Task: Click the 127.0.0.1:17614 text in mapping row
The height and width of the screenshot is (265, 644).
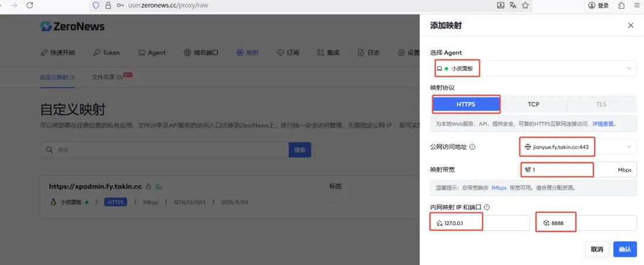Action: point(189,202)
